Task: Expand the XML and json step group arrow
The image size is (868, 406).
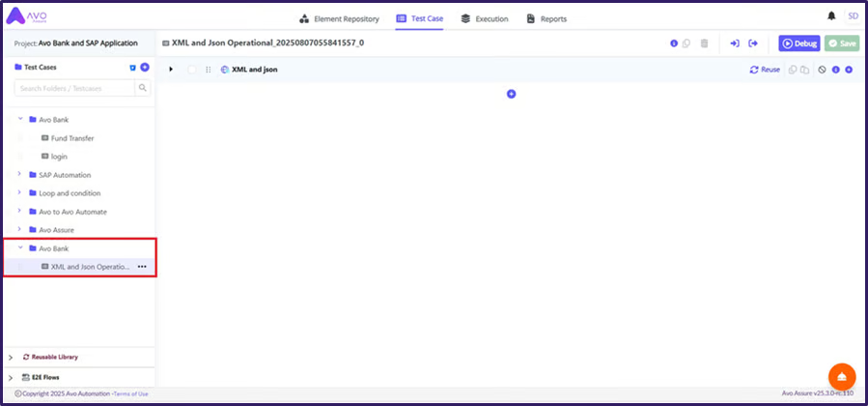Action: click(171, 70)
